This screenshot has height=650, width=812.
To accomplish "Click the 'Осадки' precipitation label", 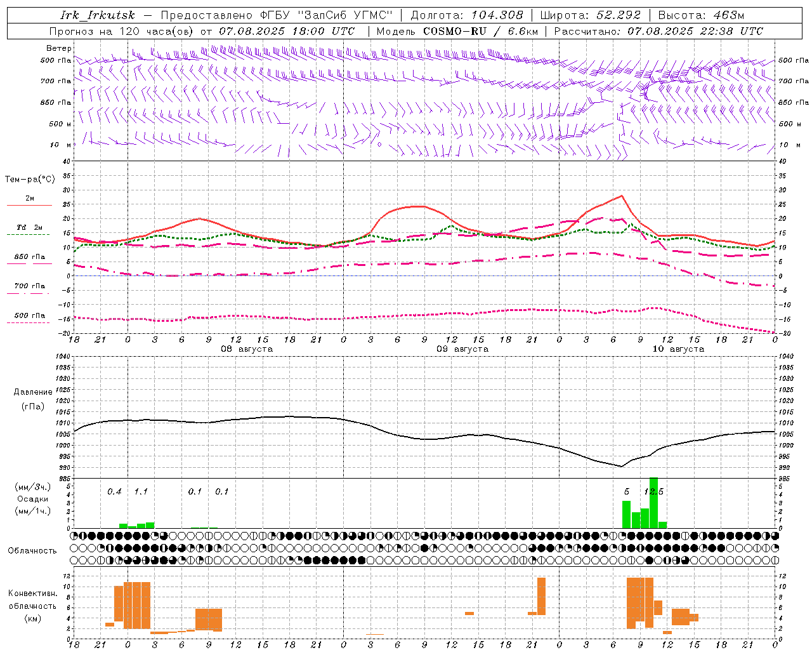I will 33,499.
